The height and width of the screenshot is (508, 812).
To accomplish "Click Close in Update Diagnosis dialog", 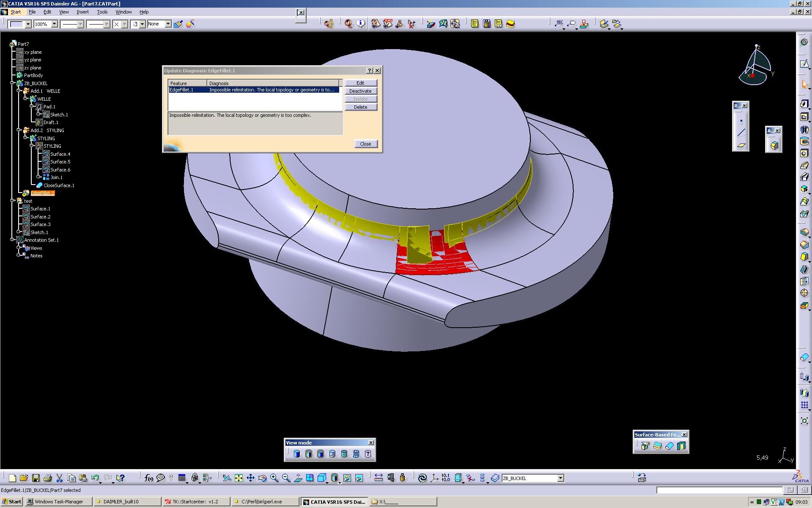I will [365, 144].
